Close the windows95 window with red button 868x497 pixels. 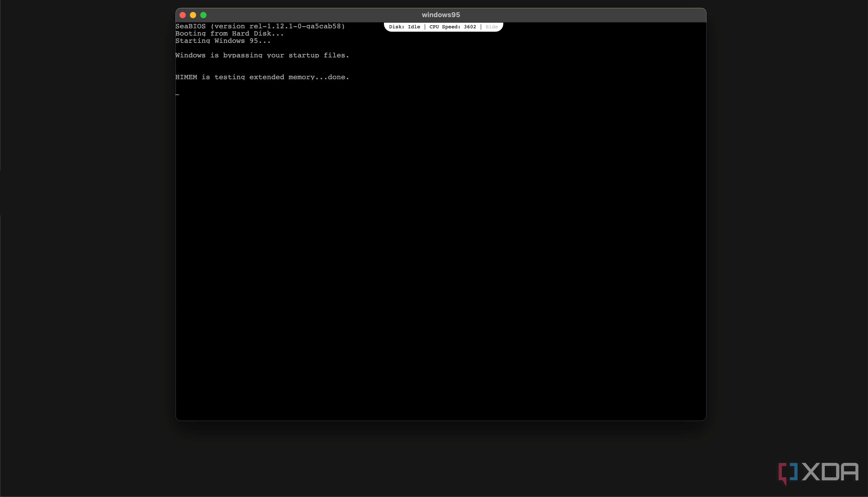183,15
